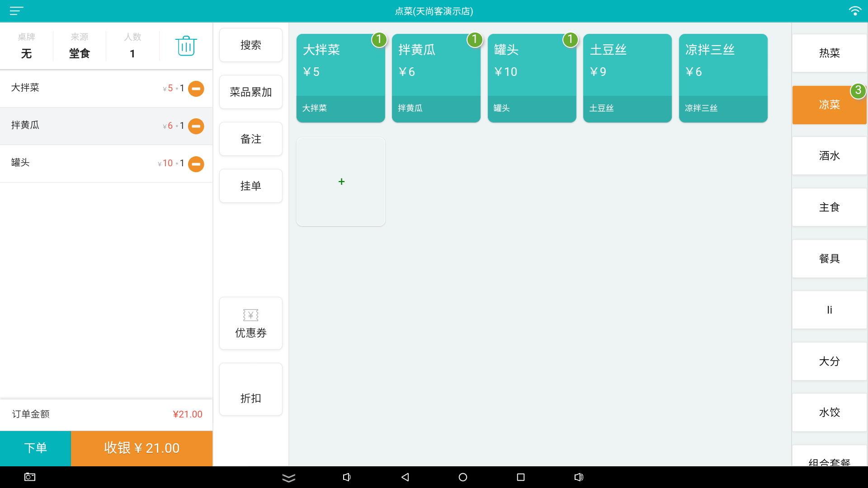Select the 主食 category
868x488 pixels.
(830, 207)
